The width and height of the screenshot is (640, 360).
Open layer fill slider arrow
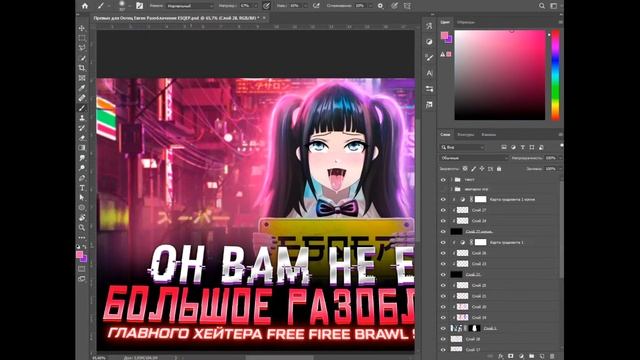560,169
